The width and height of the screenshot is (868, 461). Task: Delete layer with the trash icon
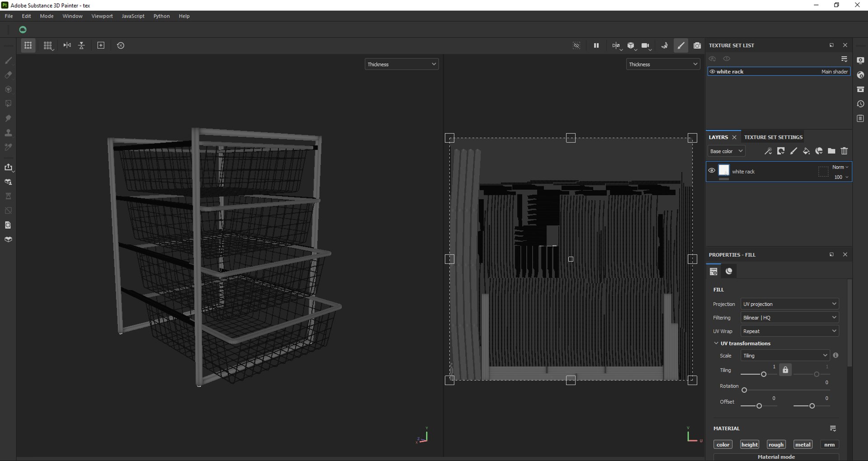(x=844, y=151)
